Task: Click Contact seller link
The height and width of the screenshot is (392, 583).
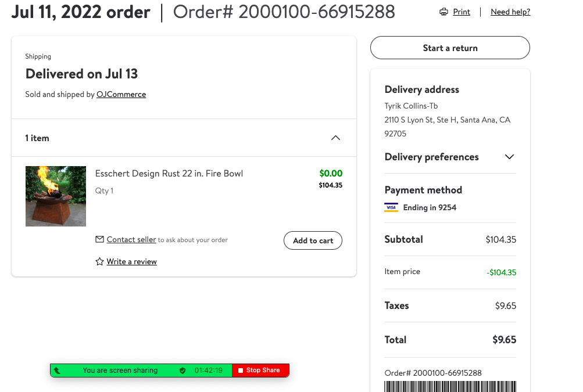Action: 131,240
